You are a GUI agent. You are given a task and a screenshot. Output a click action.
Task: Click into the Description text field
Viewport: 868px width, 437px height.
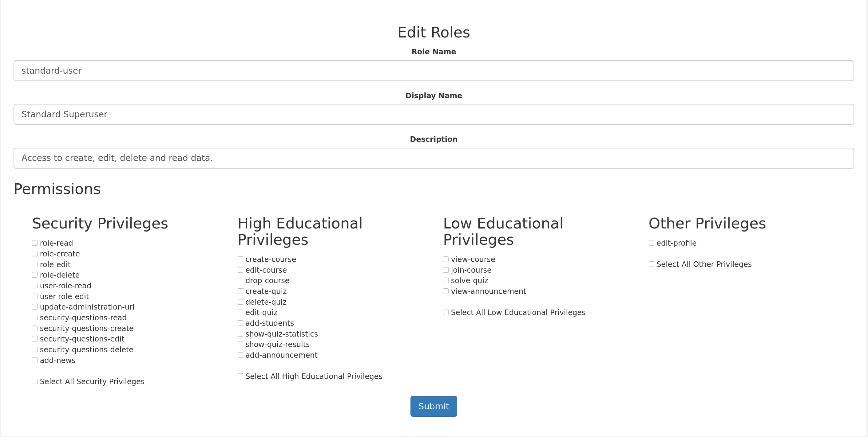pyautogui.click(x=433, y=158)
